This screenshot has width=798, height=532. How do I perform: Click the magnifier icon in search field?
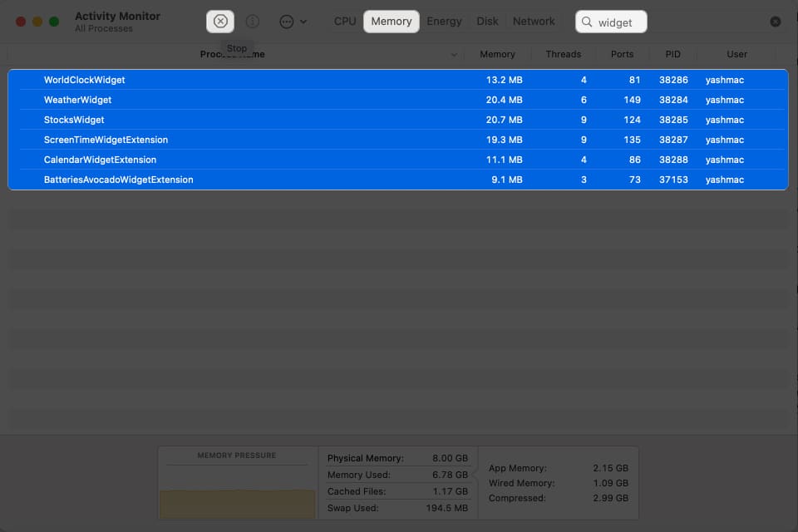(587, 22)
